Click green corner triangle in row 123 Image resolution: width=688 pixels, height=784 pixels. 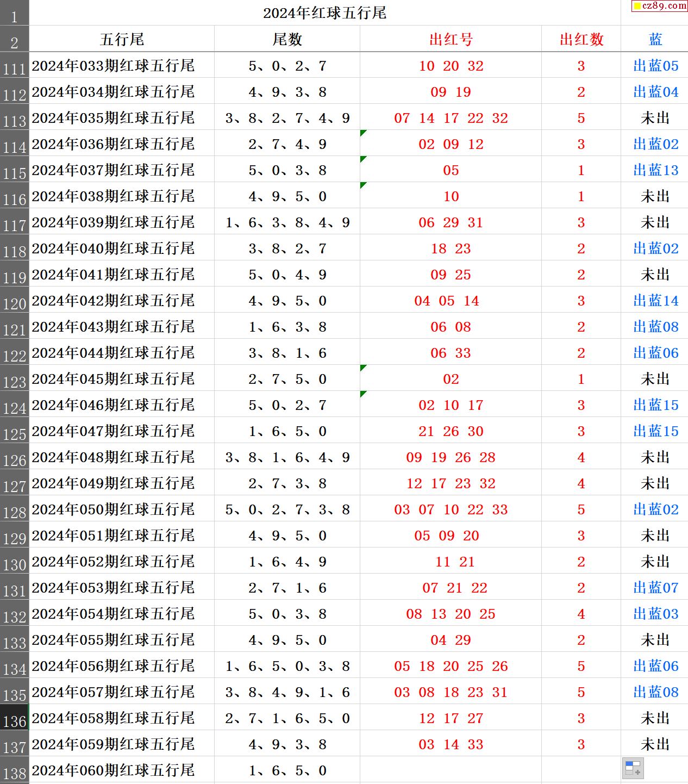coord(363,368)
